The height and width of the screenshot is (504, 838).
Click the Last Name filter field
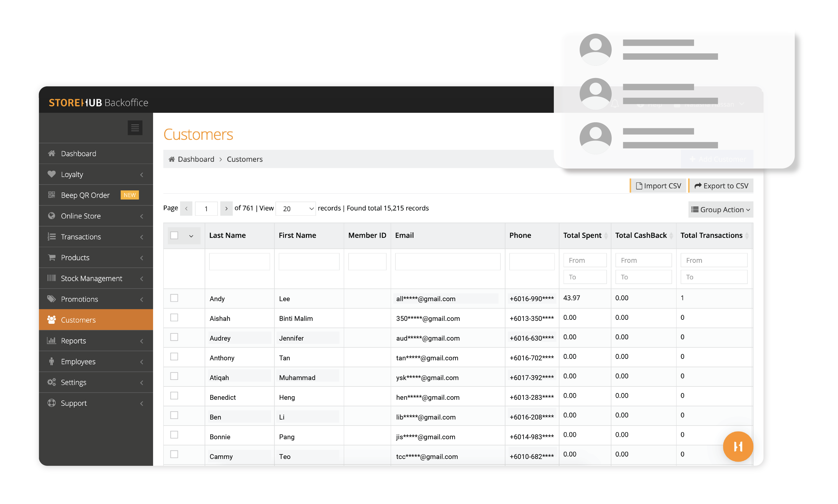pyautogui.click(x=239, y=261)
